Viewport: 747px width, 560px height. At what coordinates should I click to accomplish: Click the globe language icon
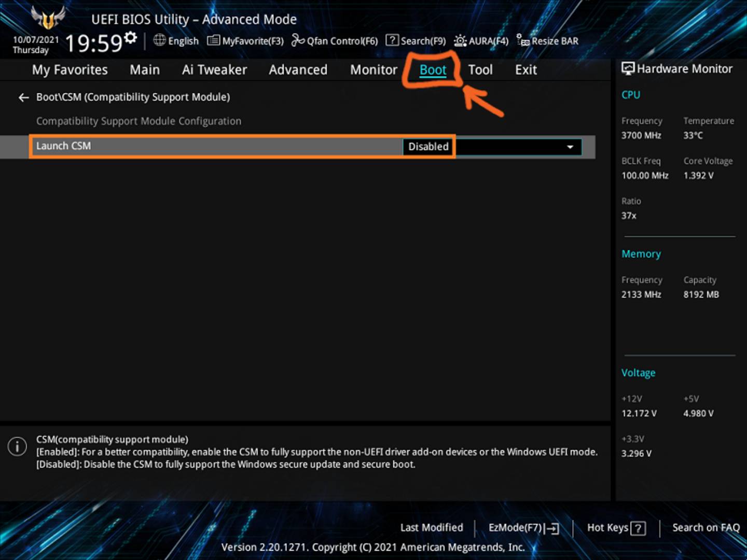[160, 40]
